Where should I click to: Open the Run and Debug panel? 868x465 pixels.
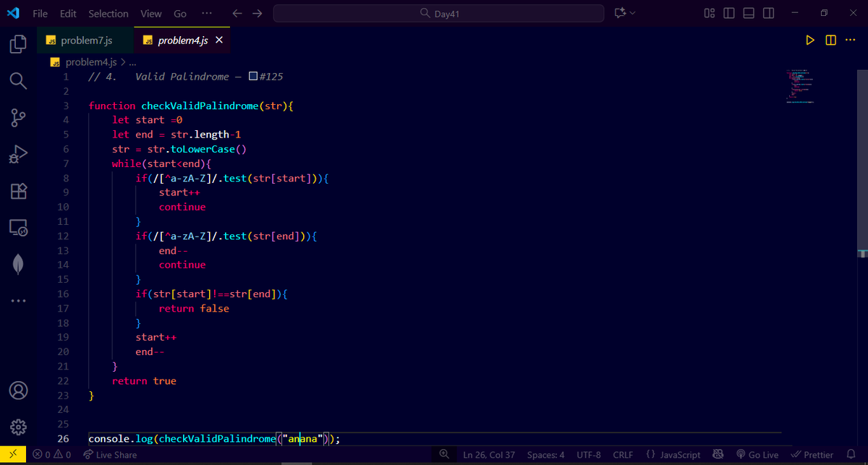coord(19,153)
